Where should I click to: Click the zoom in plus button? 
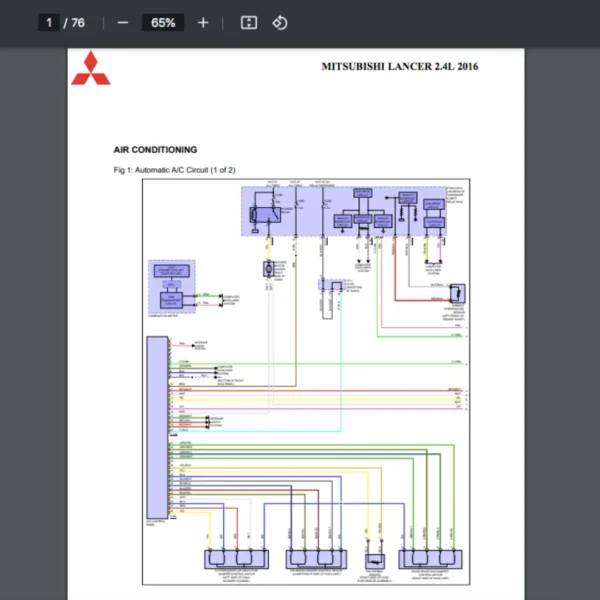pos(203,22)
